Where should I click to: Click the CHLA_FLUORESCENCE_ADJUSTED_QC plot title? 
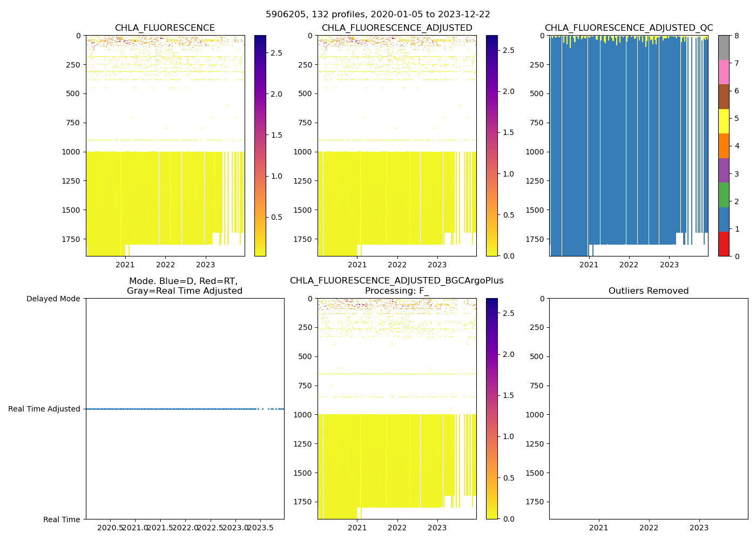(x=629, y=28)
